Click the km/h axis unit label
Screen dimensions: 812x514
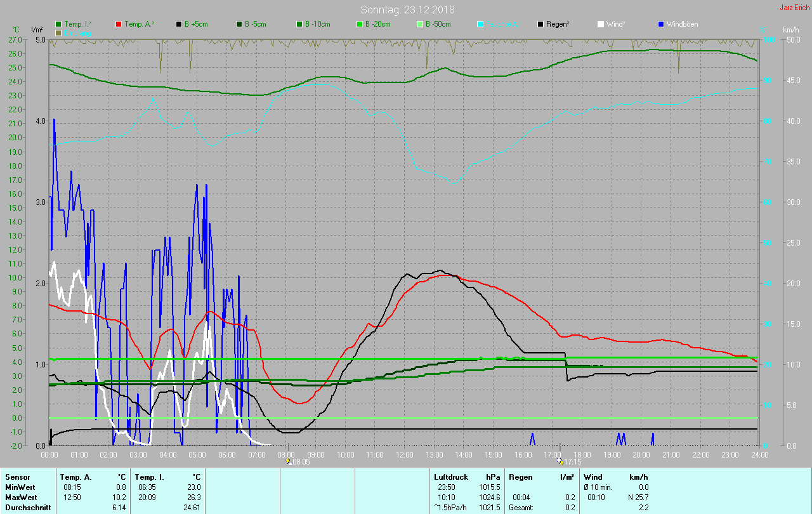point(790,30)
